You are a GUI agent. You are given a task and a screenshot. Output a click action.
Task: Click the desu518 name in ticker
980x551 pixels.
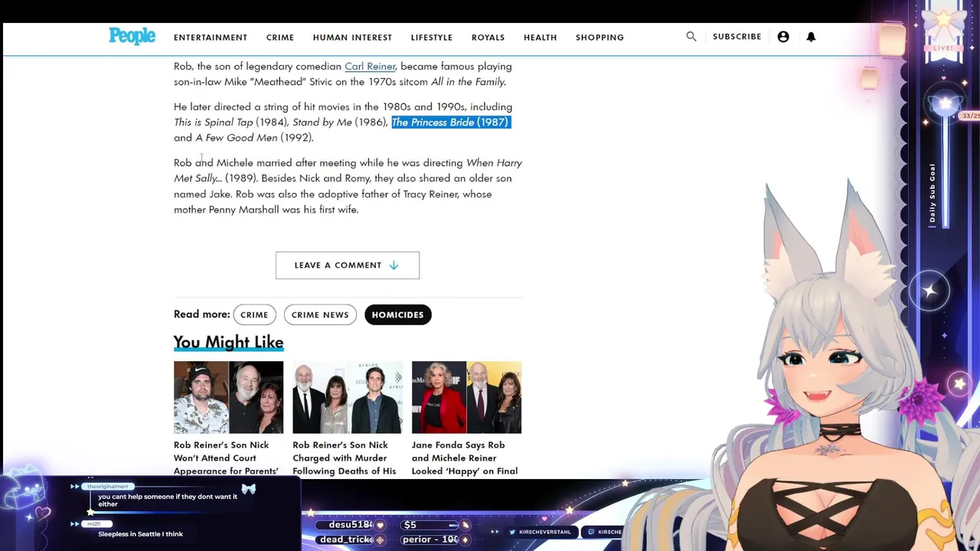coord(350,525)
